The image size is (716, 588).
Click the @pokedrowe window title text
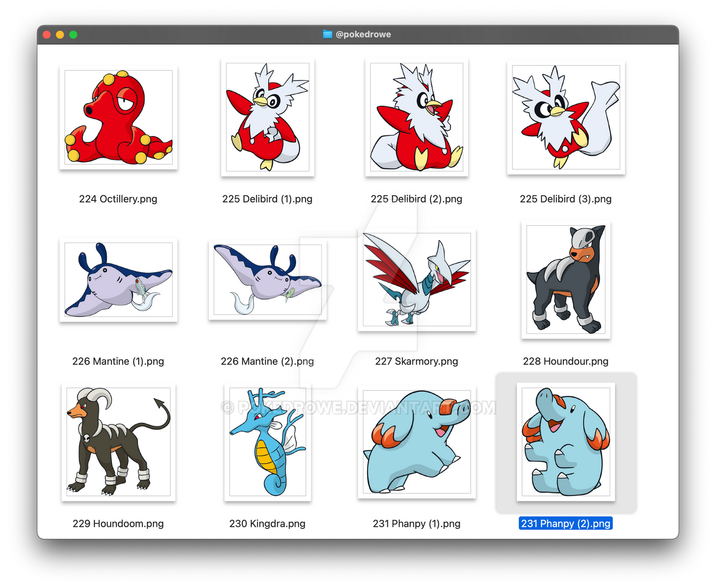(x=363, y=34)
